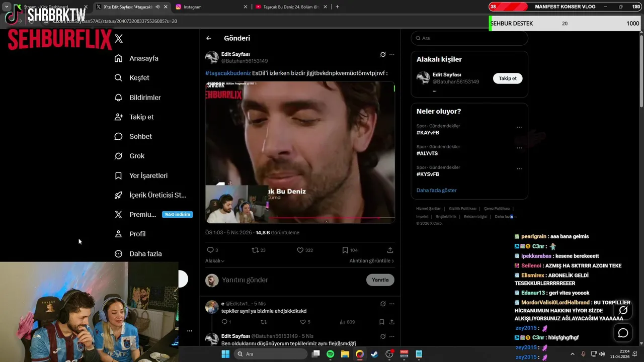Open File Explorer from the taskbar
This screenshot has height=362, width=644.
[345, 354]
